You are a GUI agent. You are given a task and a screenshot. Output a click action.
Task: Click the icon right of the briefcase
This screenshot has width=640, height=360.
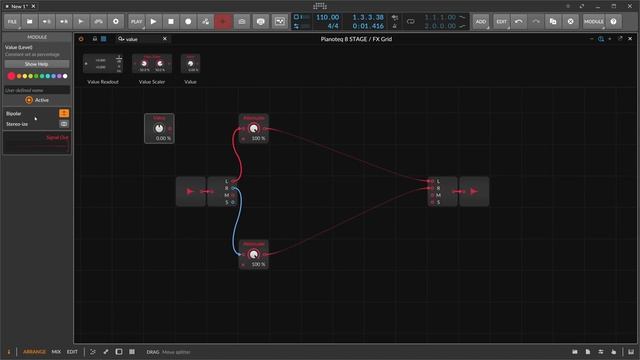tap(261, 22)
